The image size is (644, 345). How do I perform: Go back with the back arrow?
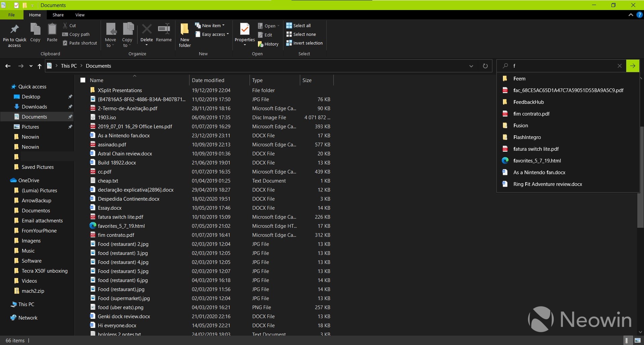(8, 66)
